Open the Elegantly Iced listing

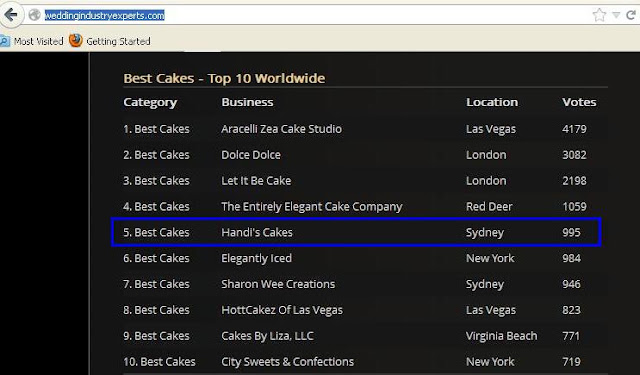(x=256, y=259)
